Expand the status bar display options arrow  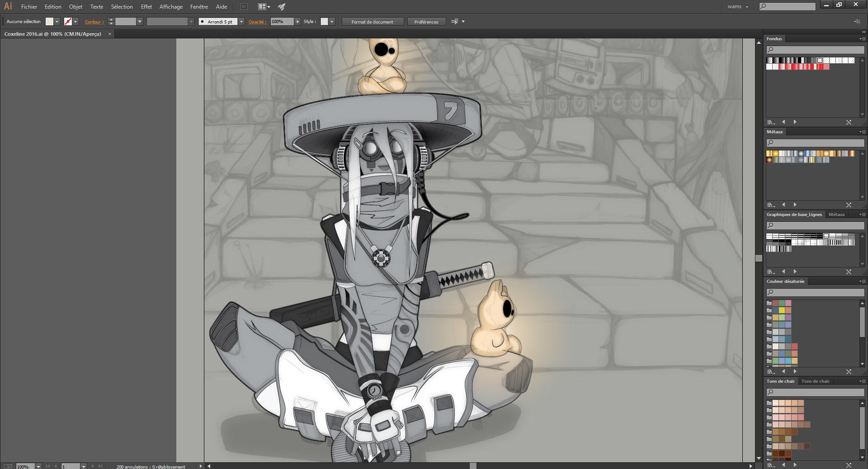click(201, 466)
